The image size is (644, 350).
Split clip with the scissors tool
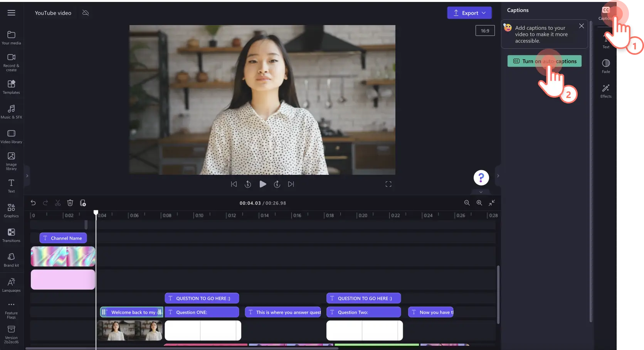(x=58, y=203)
